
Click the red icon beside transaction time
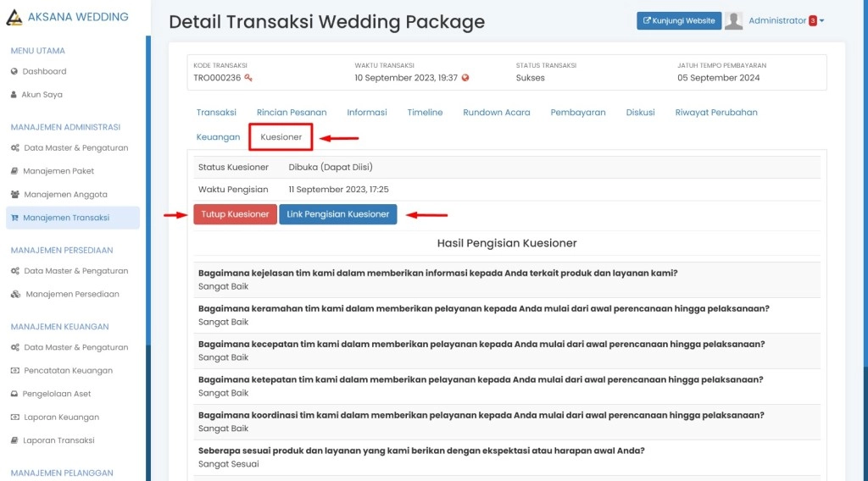[465, 78]
